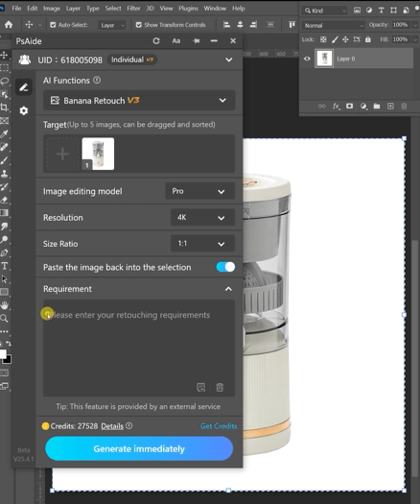420x504 pixels.
Task: Open the Edit Toolbar three-dots menu
Action: point(4,331)
